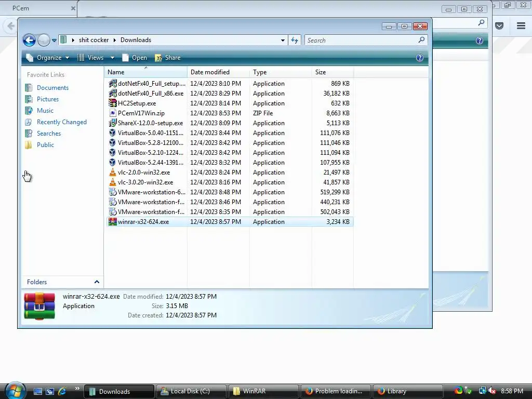This screenshot has width=532, height=399.
Task: Switch to Library taskbar button
Action: coord(408,391)
